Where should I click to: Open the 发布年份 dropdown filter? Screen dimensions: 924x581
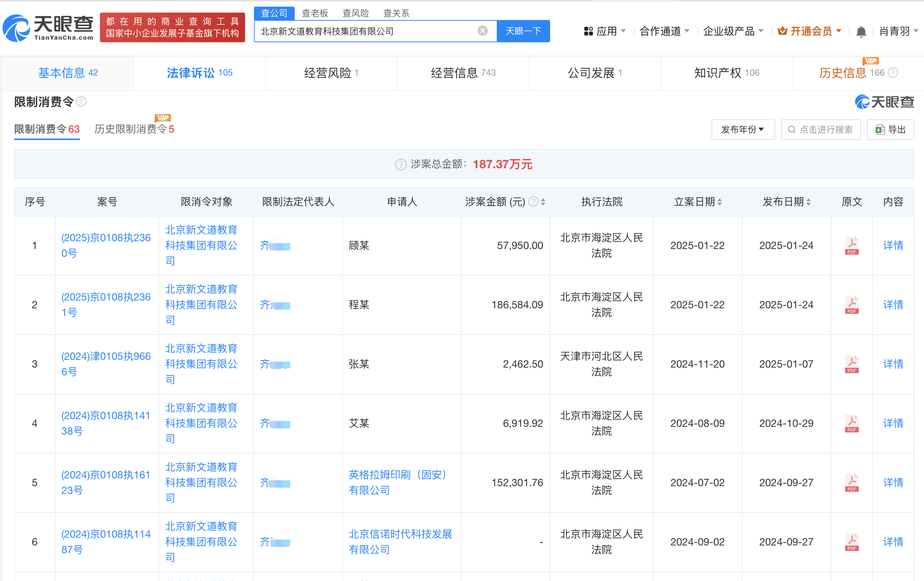point(743,130)
